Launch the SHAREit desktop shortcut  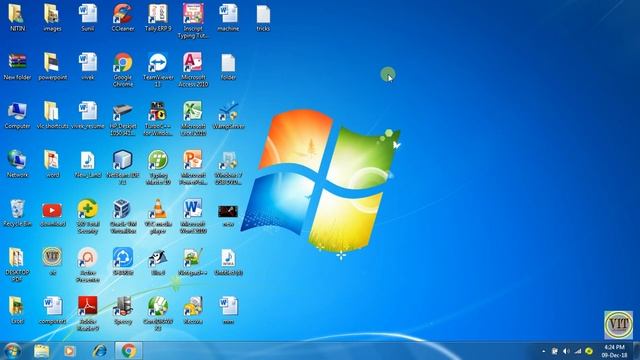pyautogui.click(x=123, y=261)
